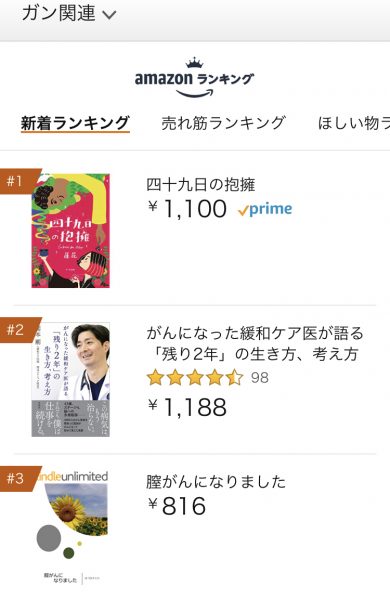Click the star rating icons
This screenshot has height=600, width=390.
click(x=195, y=378)
